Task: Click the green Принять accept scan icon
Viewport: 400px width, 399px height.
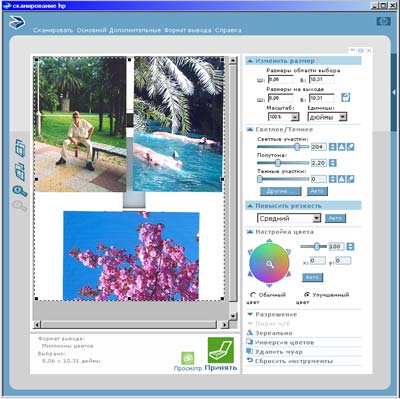Action: tap(221, 350)
